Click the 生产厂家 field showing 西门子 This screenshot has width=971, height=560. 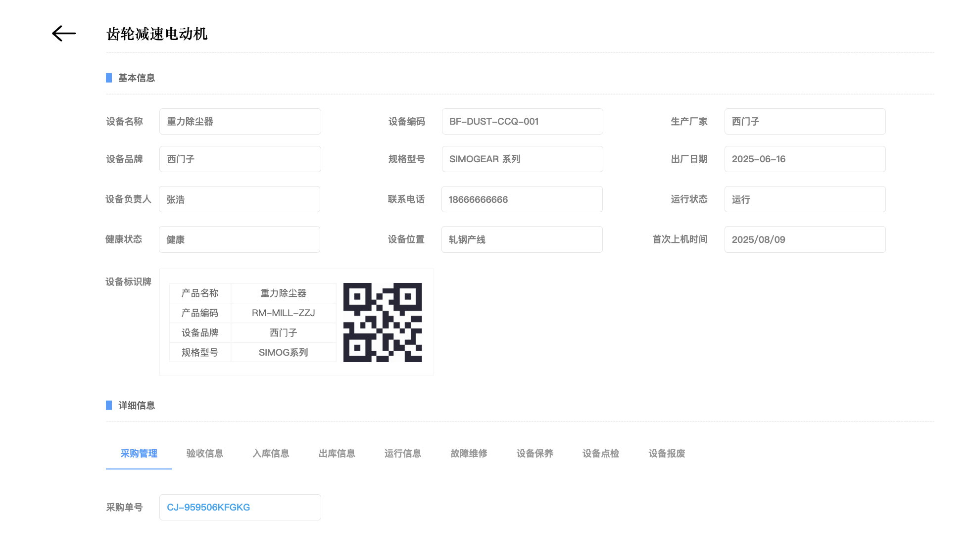tap(805, 121)
